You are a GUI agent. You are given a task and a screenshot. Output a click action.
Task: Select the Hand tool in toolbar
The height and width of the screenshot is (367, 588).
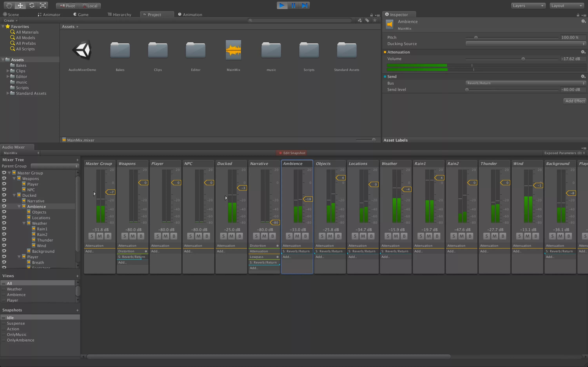pyautogui.click(x=9, y=5)
